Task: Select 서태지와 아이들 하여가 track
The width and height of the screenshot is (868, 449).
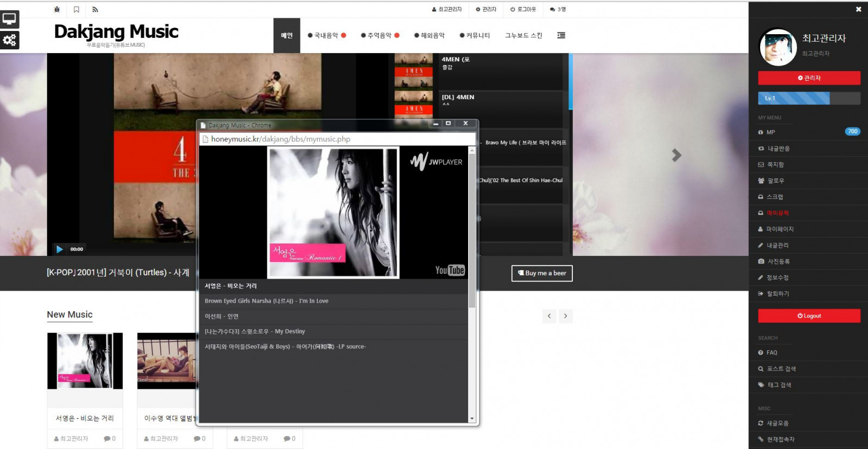Action: pos(334,347)
